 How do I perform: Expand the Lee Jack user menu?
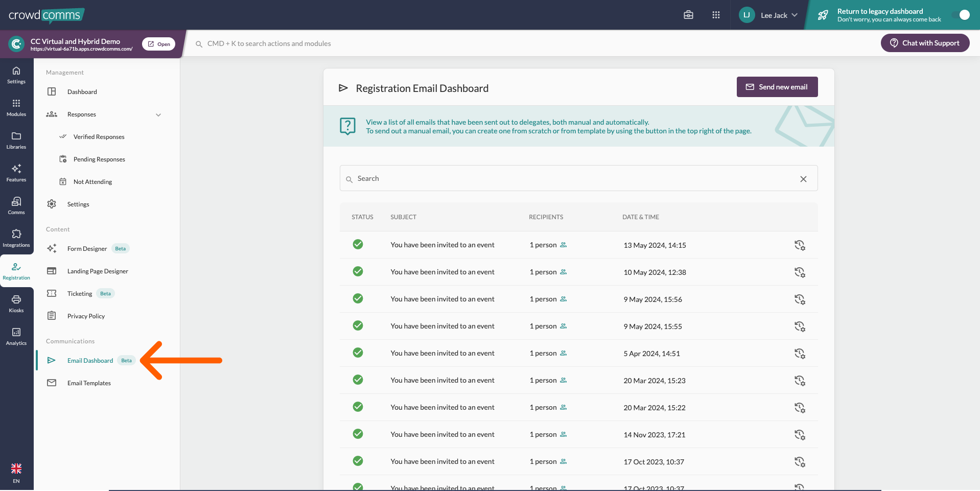[768, 15]
